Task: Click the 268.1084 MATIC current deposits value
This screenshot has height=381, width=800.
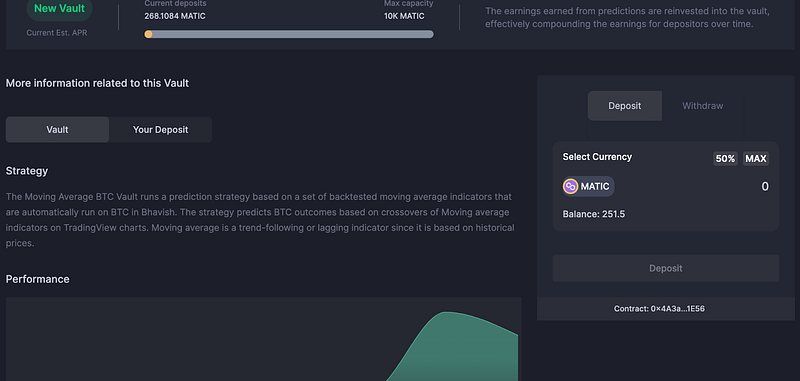Action: [x=175, y=16]
